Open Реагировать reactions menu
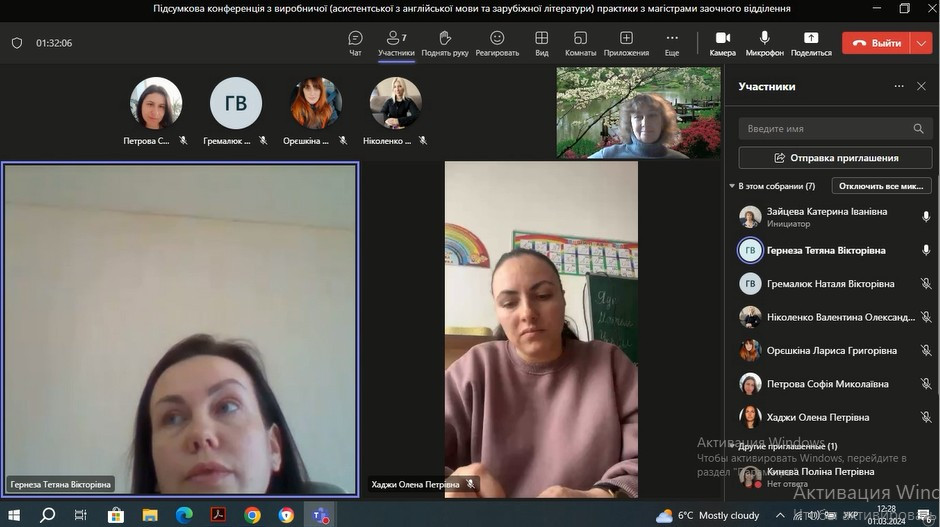Image resolution: width=940 pixels, height=527 pixels. 497,43
